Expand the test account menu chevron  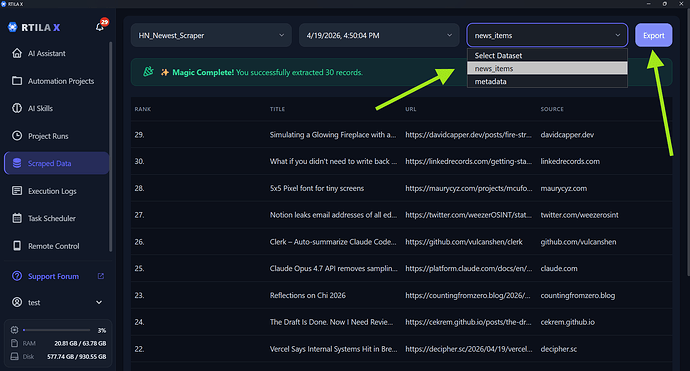click(x=99, y=302)
